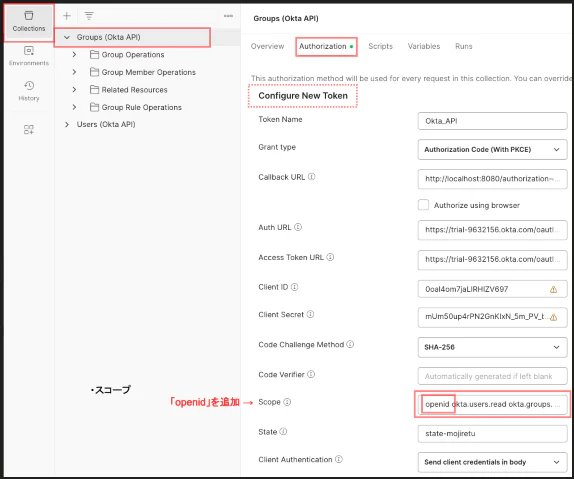The height and width of the screenshot is (479, 574).
Task: Select the Group Rule Operations folder label
Action: pyautogui.click(x=142, y=107)
